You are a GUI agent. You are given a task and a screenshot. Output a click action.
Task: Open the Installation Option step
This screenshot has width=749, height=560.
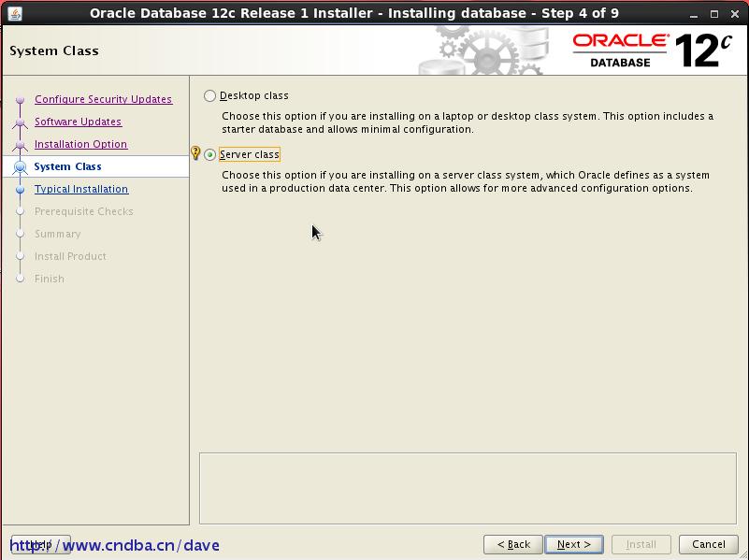click(x=80, y=144)
